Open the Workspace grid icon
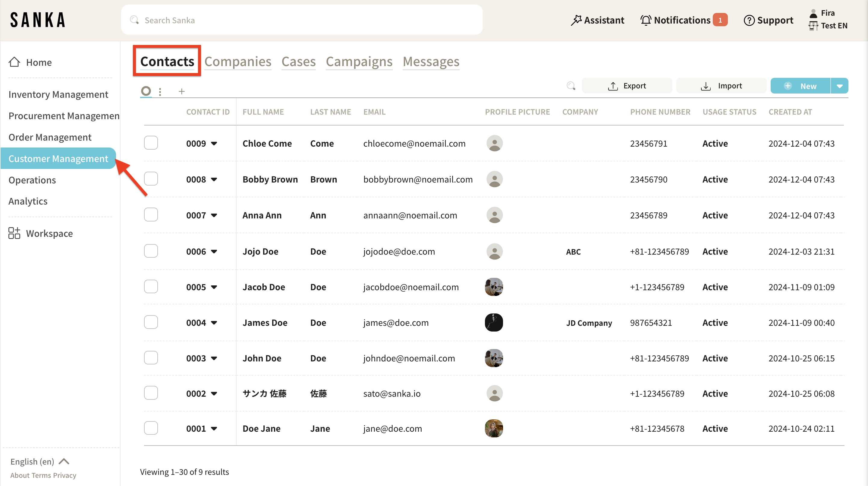The image size is (868, 486). click(x=14, y=233)
